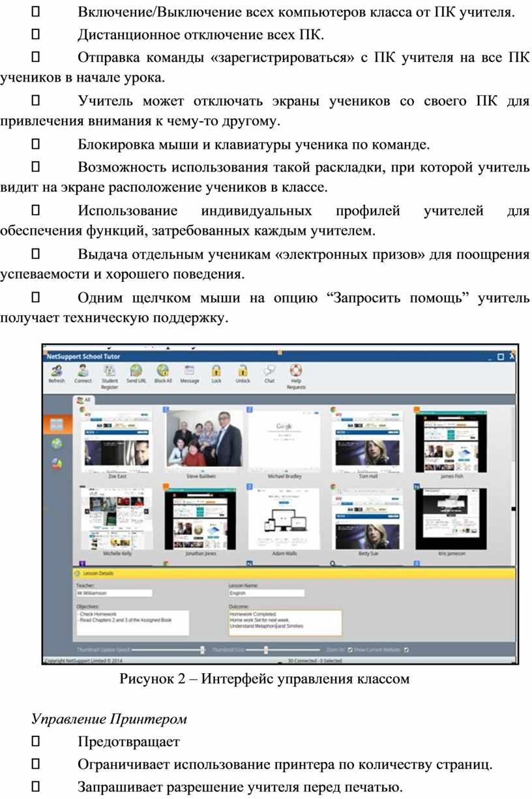Click the Outcome text box
The width and height of the screenshot is (532, 799).
point(285,622)
